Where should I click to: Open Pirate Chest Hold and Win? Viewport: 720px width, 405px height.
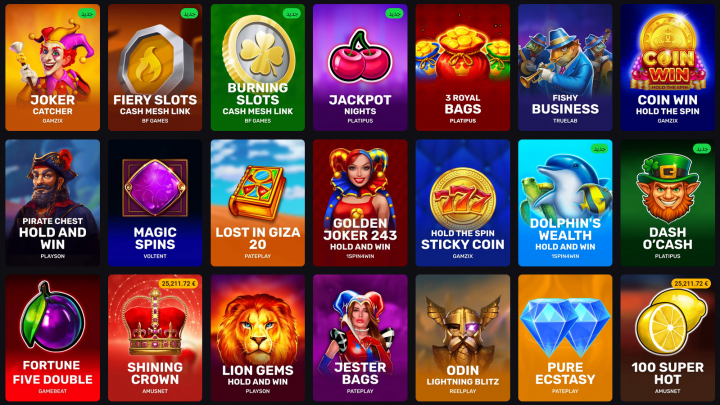[x=52, y=202]
